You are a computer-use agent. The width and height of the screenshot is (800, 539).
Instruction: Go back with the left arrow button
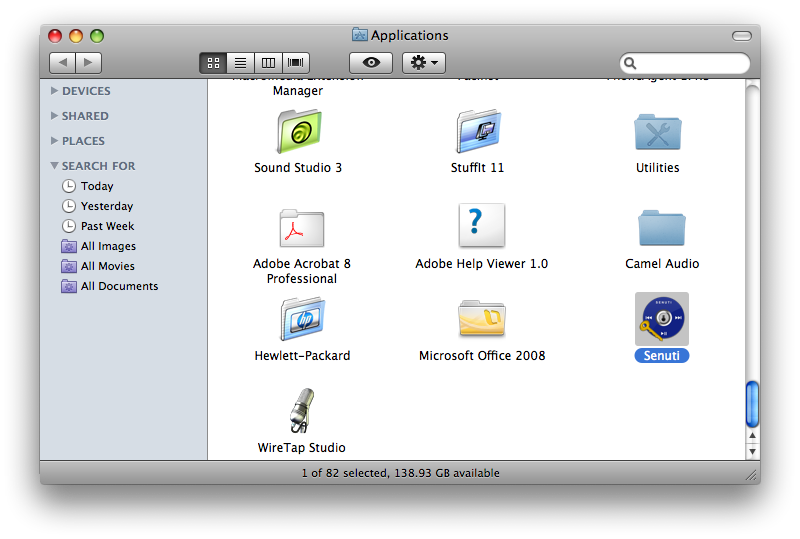62,63
